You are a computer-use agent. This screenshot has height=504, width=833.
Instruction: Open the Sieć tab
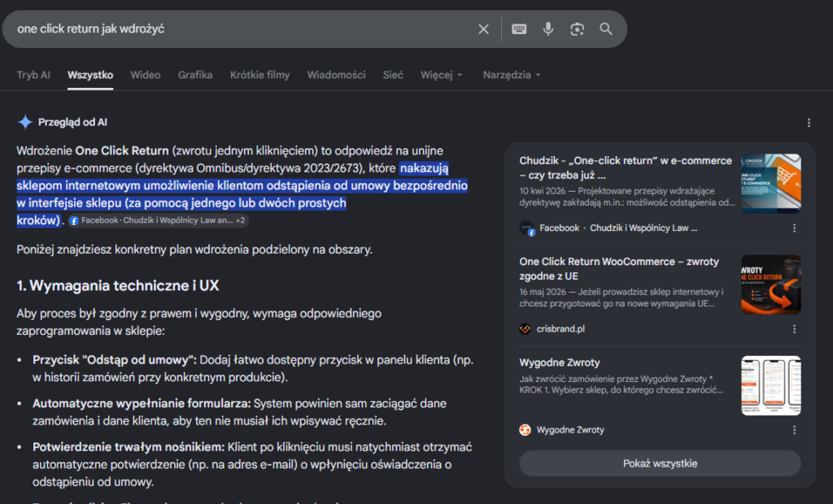pyautogui.click(x=393, y=75)
